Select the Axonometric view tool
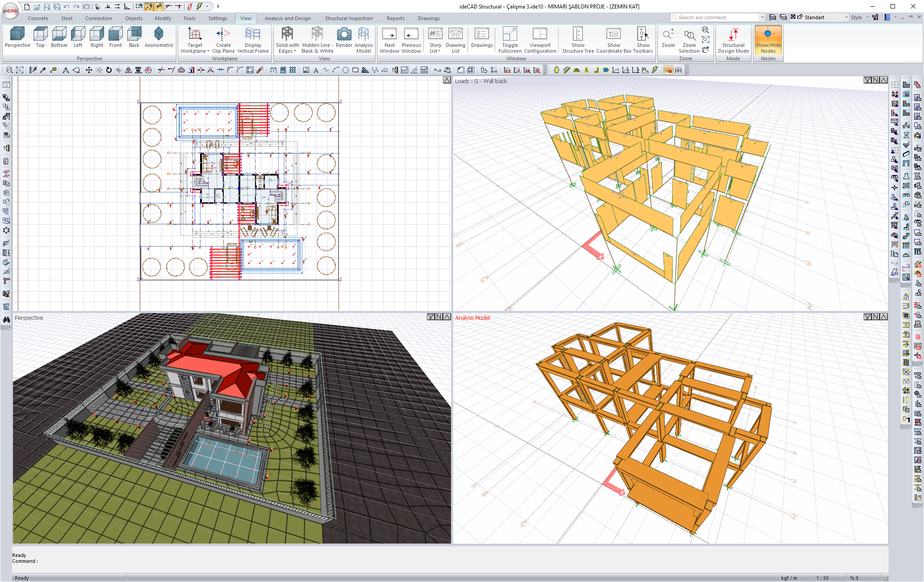Screen dimensions: 924x582 point(159,38)
